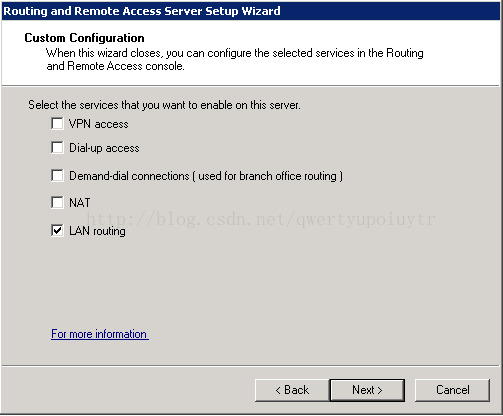Click the 'VPN access' label text
This screenshot has width=503, height=416.
click(99, 124)
